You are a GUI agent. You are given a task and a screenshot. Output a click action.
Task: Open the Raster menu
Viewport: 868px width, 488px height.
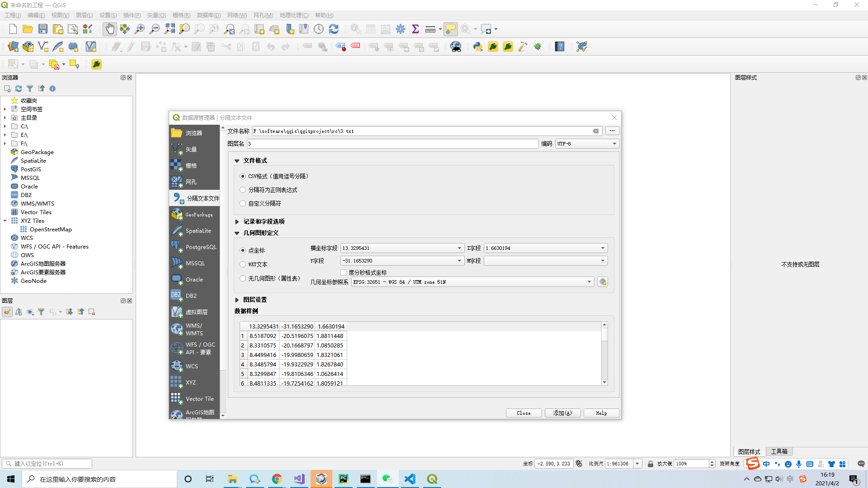click(x=181, y=15)
